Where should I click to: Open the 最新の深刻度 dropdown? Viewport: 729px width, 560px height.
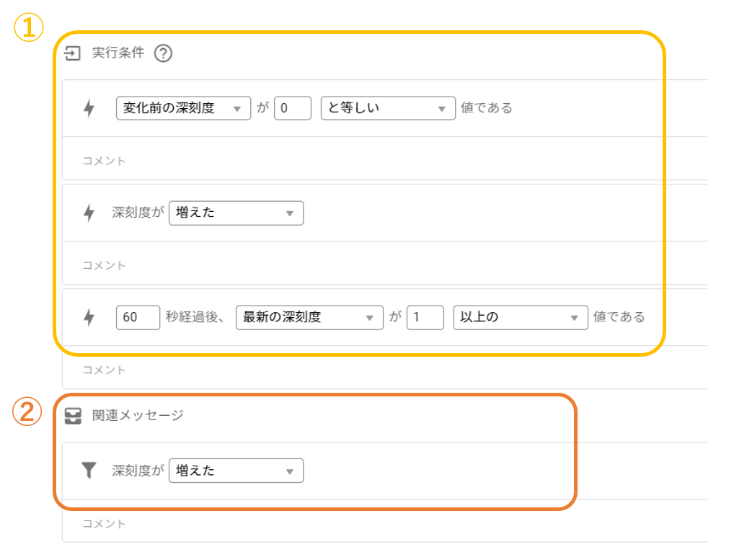pos(309,317)
